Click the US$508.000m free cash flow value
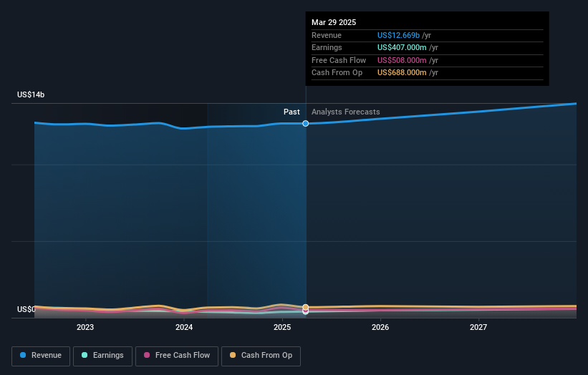Screen dimensions: 588x375 [x=402, y=60]
